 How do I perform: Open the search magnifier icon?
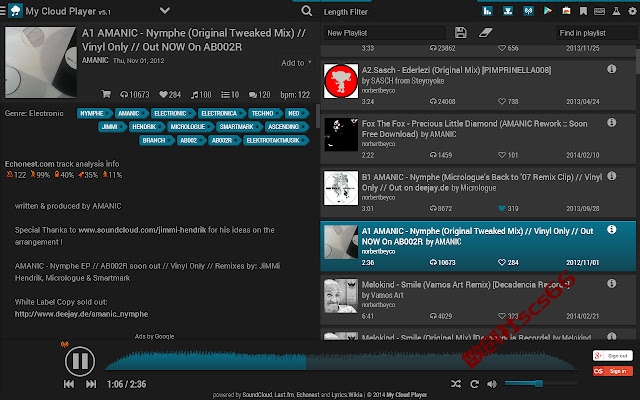pyautogui.click(x=307, y=11)
